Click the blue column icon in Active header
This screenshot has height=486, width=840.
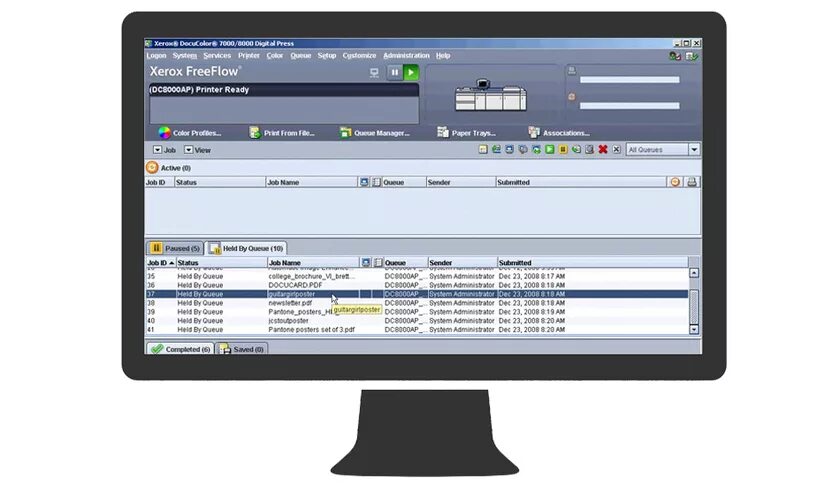(364, 182)
